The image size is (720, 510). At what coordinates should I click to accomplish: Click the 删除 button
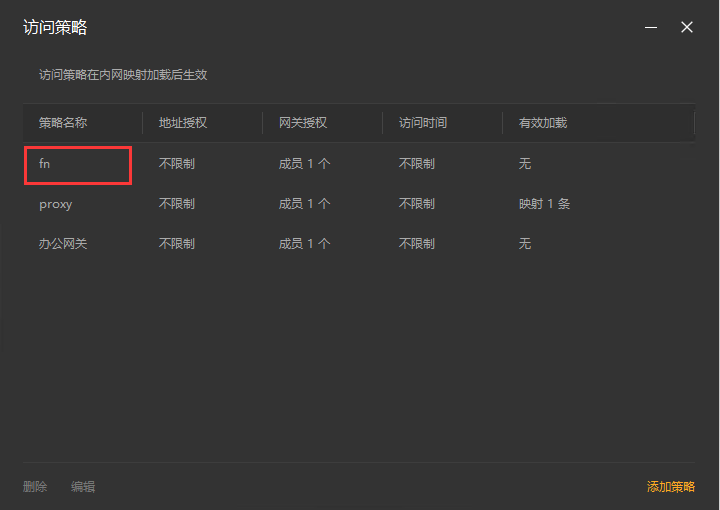point(35,487)
